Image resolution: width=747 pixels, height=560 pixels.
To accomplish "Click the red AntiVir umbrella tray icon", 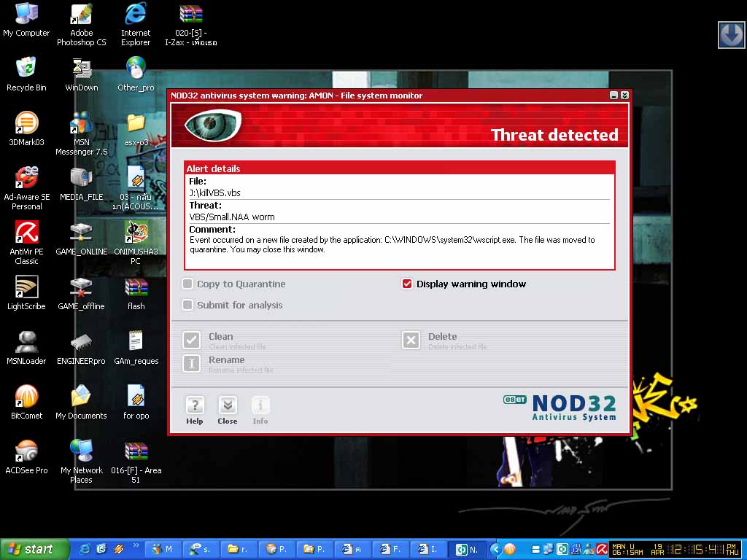I will tap(602, 549).
